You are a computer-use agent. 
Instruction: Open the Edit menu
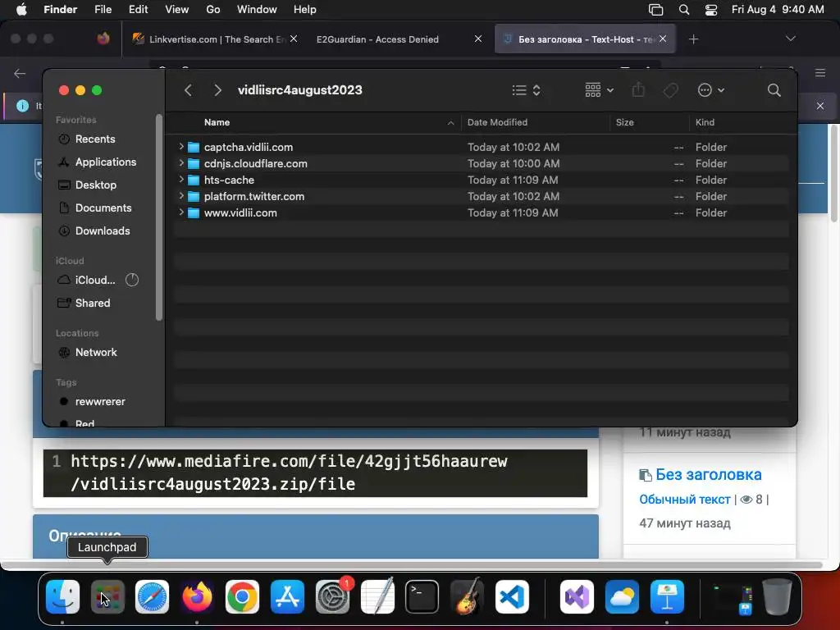[x=138, y=10]
